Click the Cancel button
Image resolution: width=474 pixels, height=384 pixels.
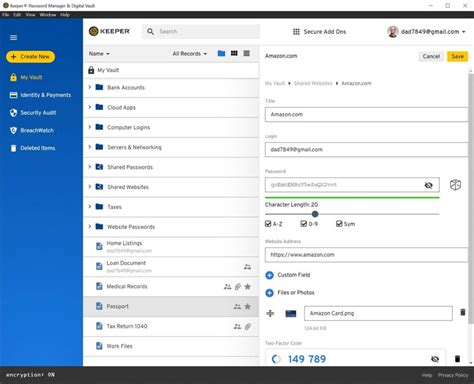click(431, 56)
